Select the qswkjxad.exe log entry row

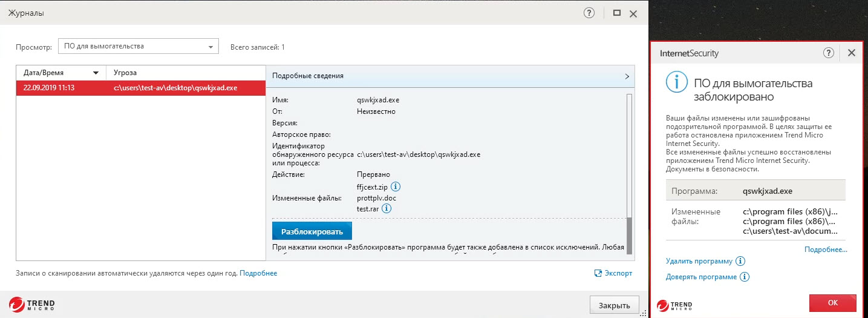(140, 88)
